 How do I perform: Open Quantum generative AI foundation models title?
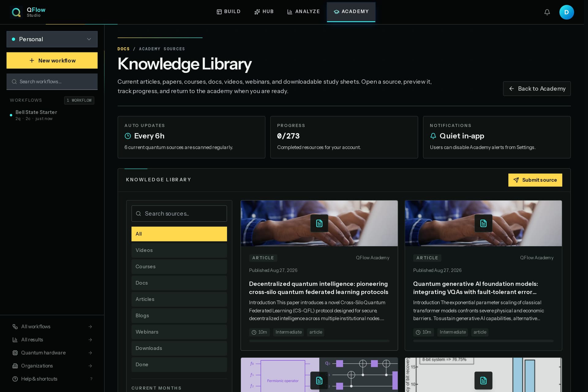[475, 288]
